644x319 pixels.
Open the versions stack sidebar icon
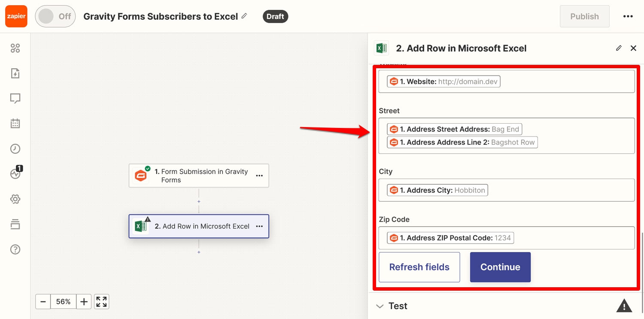[x=15, y=224]
